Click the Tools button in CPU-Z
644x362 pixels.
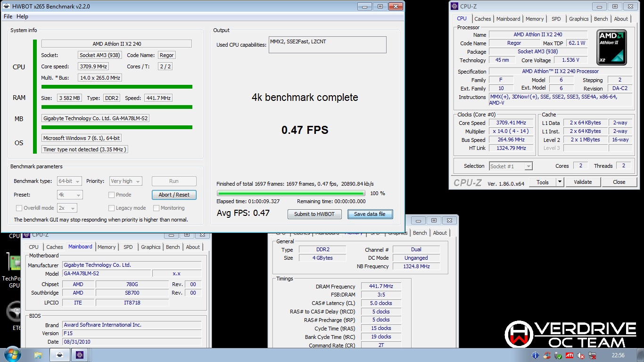click(543, 182)
